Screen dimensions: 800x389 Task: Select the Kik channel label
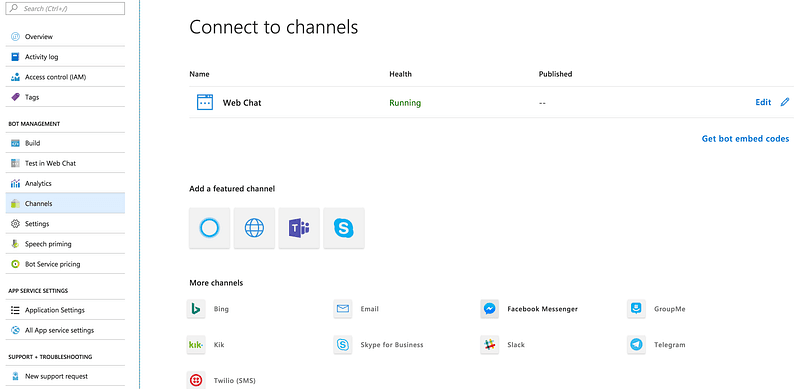(x=219, y=345)
